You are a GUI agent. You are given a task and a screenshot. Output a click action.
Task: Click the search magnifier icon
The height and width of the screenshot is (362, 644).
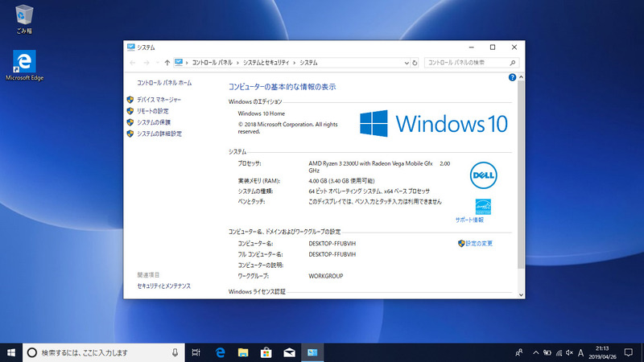coord(513,63)
